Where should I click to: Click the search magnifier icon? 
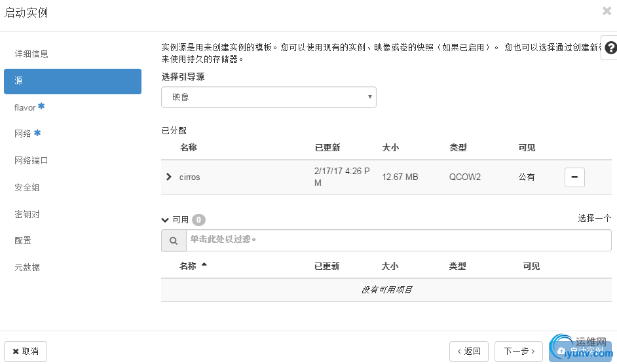click(x=174, y=240)
